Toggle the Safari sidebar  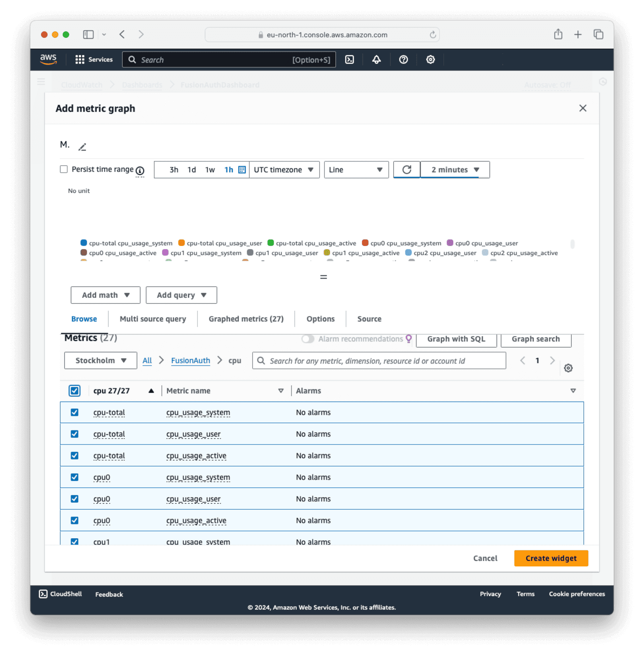click(88, 35)
